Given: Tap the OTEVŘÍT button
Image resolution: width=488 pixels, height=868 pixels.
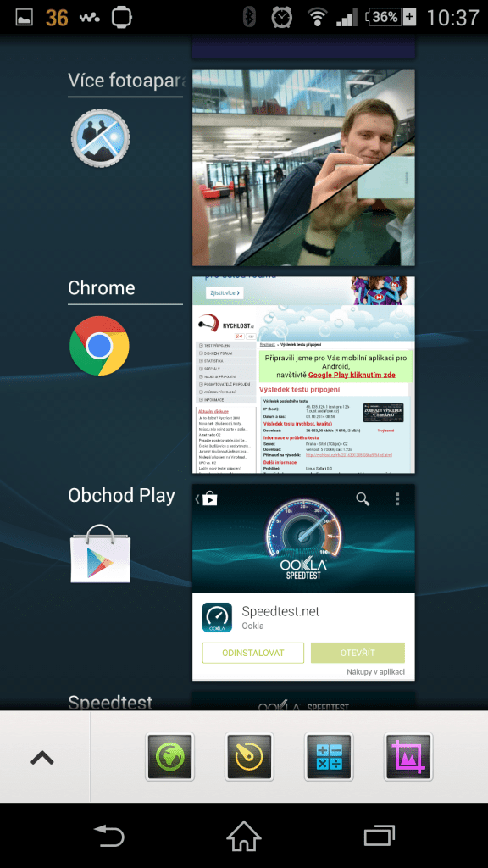Looking at the screenshot, I should pos(358,653).
